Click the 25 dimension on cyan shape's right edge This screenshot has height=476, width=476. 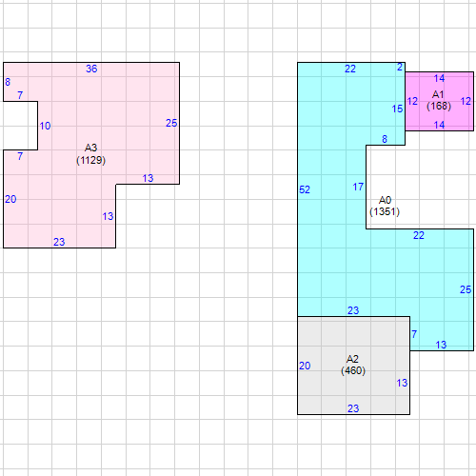[466, 289]
